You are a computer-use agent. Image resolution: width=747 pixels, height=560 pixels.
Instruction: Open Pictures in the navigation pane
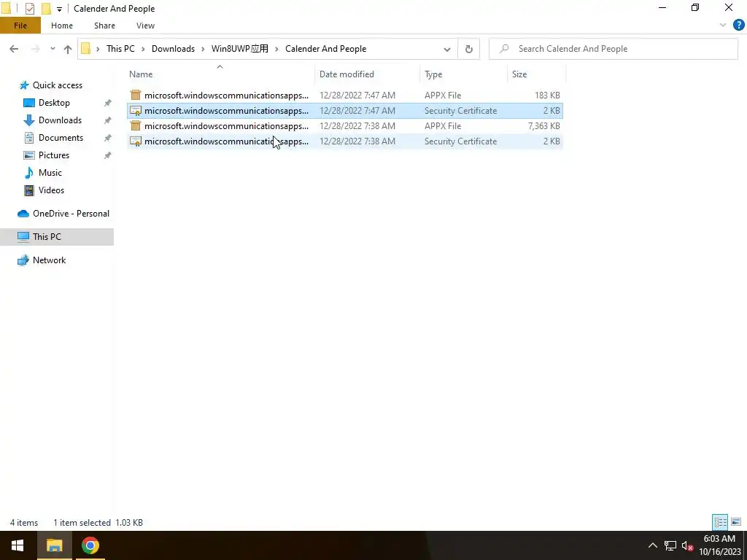click(54, 155)
